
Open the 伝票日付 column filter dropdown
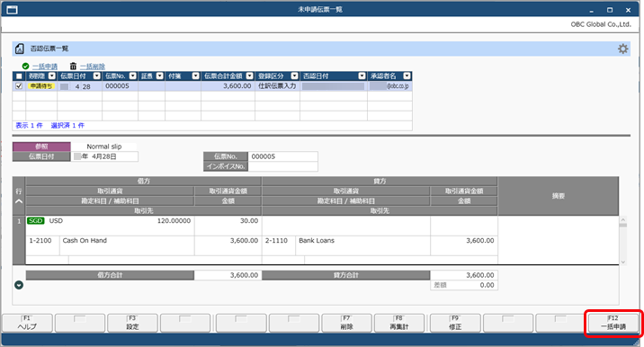(x=96, y=76)
